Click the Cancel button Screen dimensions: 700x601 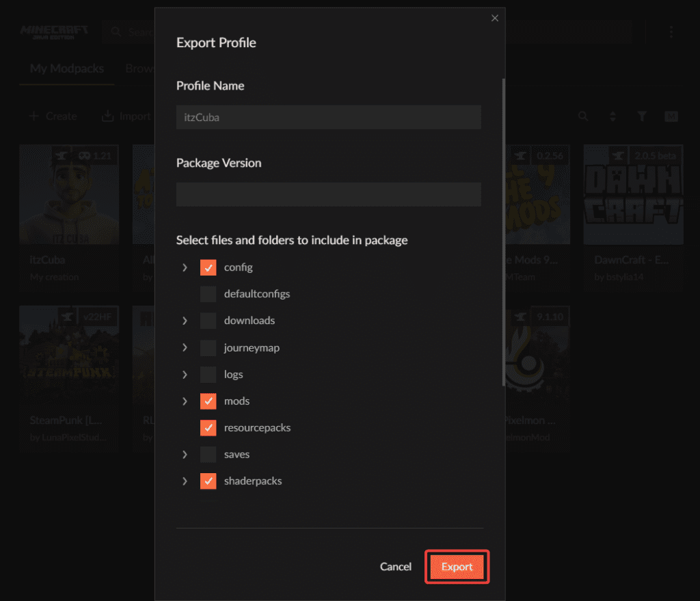[x=396, y=567]
